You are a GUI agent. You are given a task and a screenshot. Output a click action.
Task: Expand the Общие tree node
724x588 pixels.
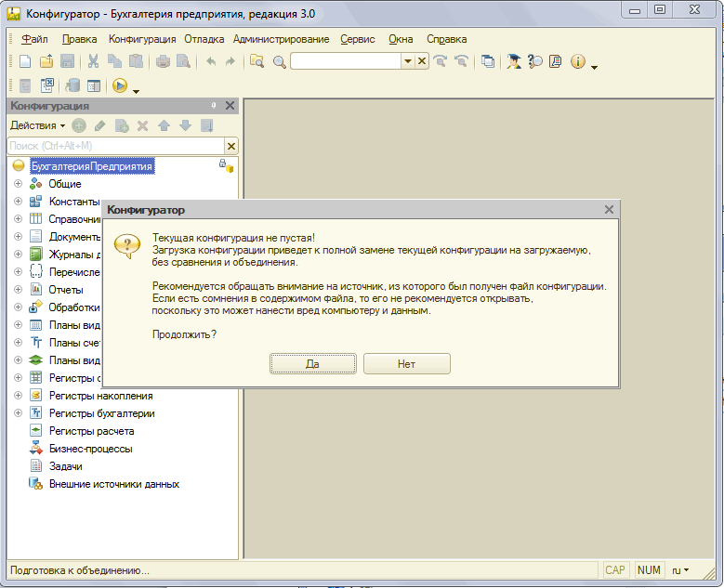pos(18,184)
